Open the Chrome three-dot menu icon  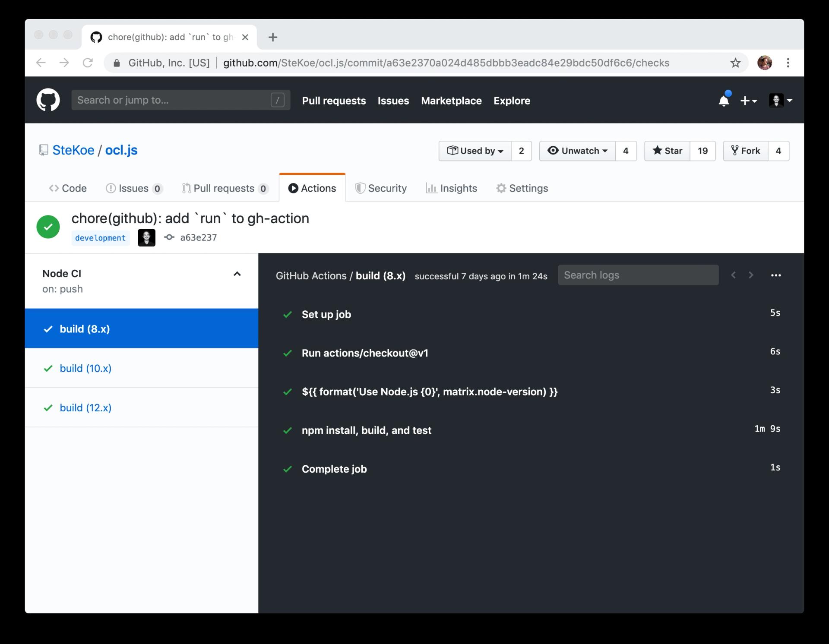788,63
